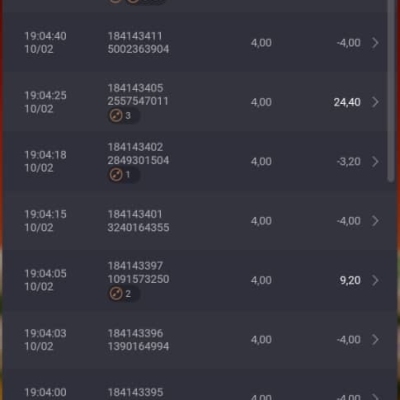Click the free-spin badge showing 1

click(123, 175)
